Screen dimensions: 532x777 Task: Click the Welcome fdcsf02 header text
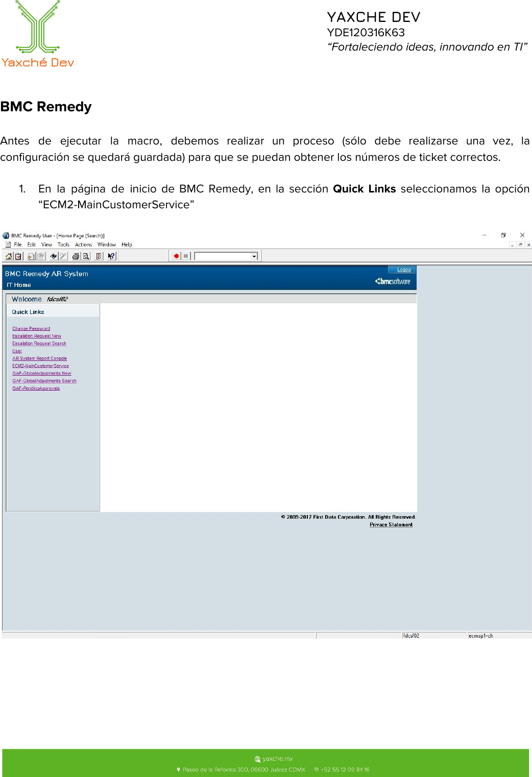click(x=40, y=299)
